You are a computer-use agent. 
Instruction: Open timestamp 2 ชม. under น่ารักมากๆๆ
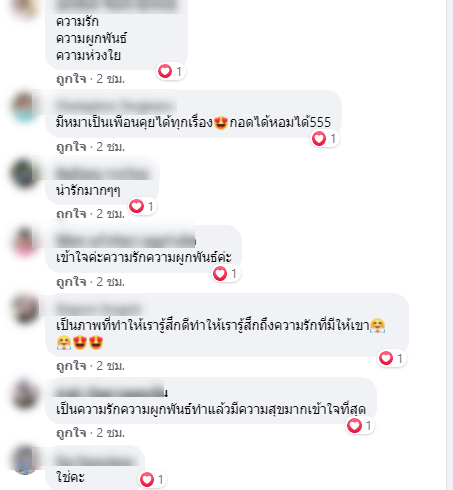click(x=111, y=214)
